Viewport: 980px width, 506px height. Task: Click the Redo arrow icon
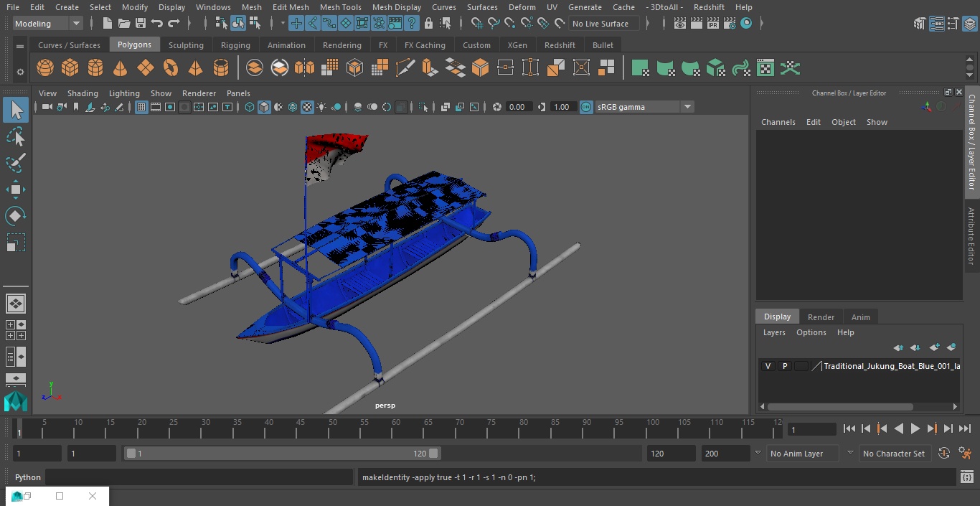click(174, 24)
